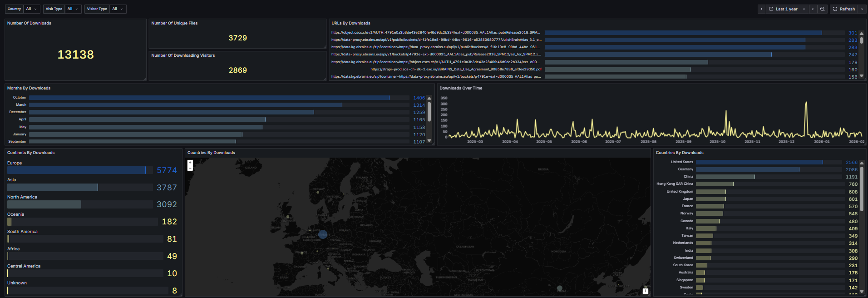Viewport: 868px width, 298px height.
Task: Click scroll-down arrow in URLs By Downloads
Action: 862,76
